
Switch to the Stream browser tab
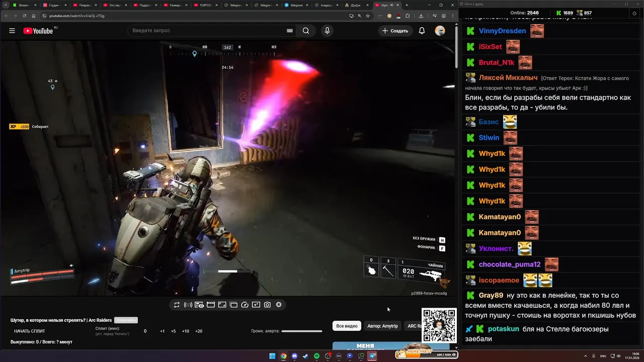[24, 5]
